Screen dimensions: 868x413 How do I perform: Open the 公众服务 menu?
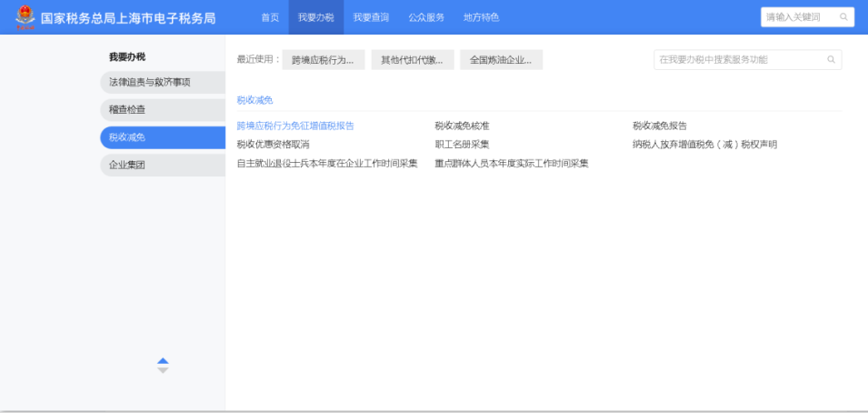click(x=426, y=17)
